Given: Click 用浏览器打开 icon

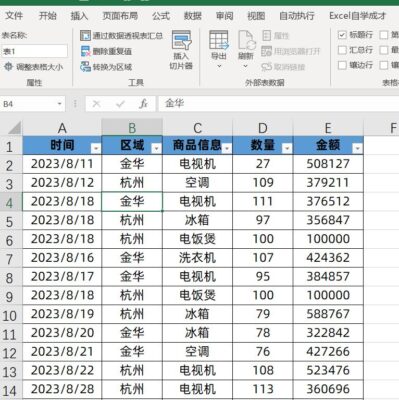Looking at the screenshot, I should click(x=266, y=51).
